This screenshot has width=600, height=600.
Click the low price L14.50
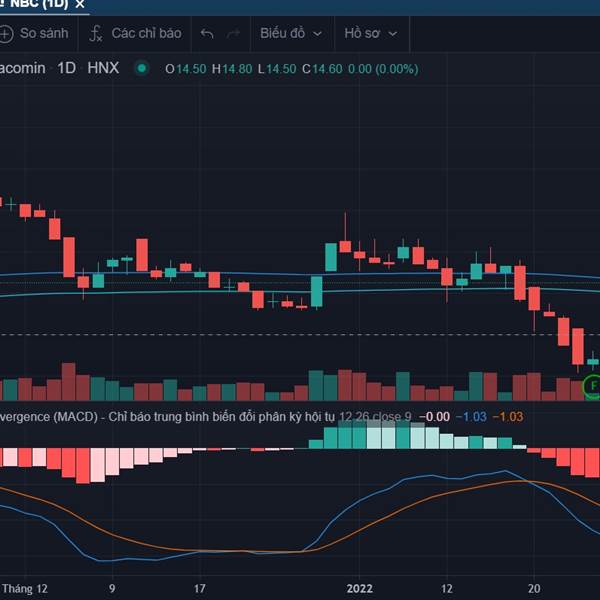coord(277,69)
